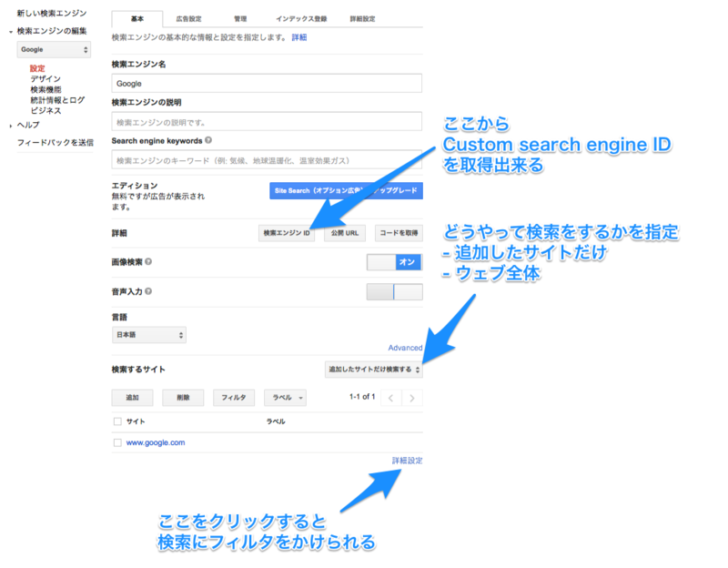This screenshot has width=728, height=568.
Task: Select ビジネス in the sidebar
Action: click(x=45, y=110)
